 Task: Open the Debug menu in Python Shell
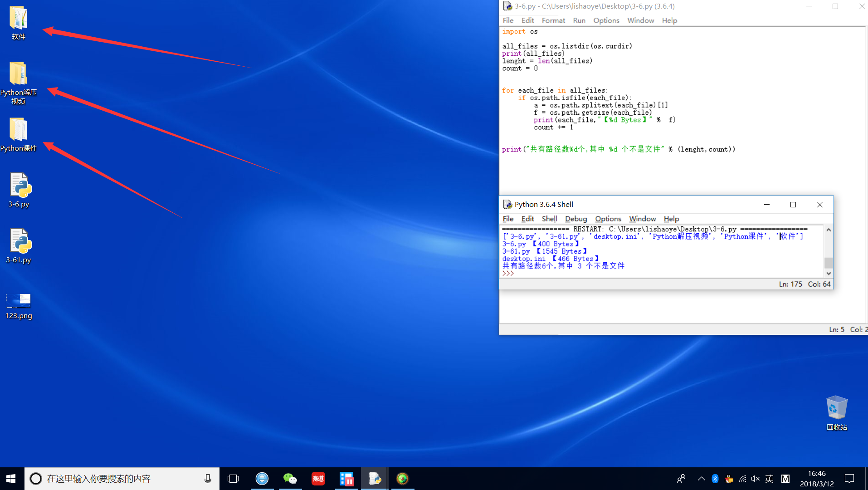click(x=575, y=219)
